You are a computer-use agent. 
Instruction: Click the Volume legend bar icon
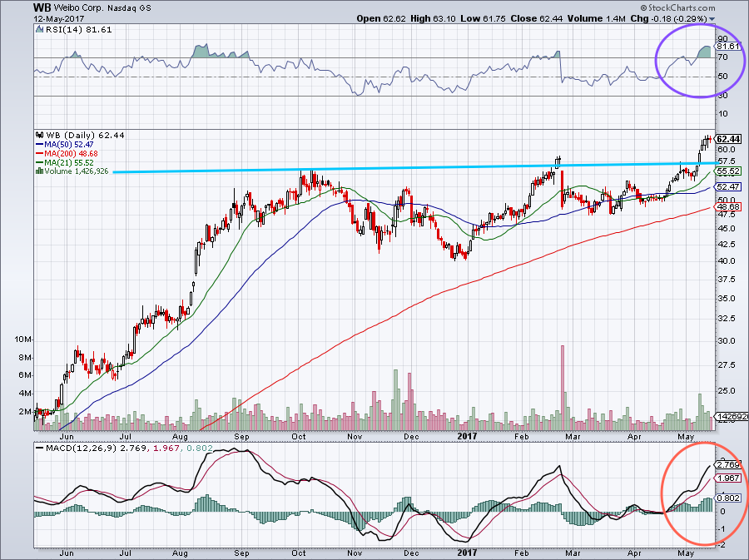coord(40,171)
